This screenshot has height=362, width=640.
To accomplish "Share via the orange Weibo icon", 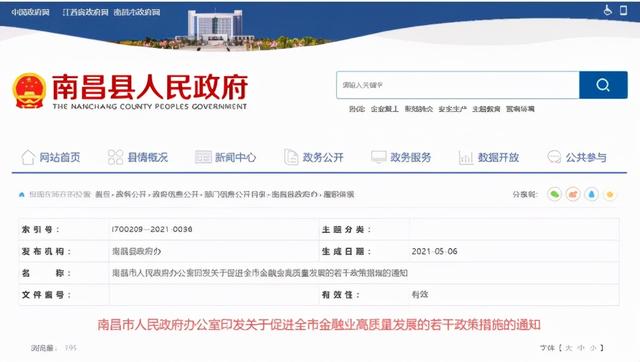I will tap(573, 195).
